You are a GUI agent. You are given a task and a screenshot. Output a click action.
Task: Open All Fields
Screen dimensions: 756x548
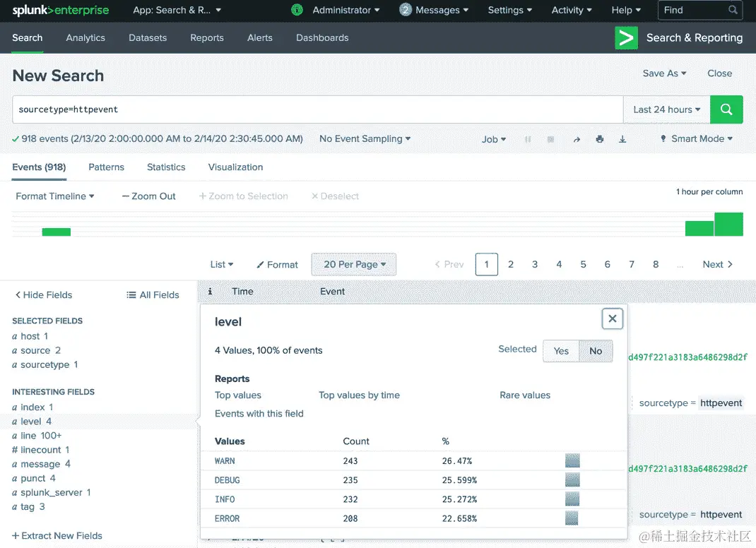tap(153, 295)
